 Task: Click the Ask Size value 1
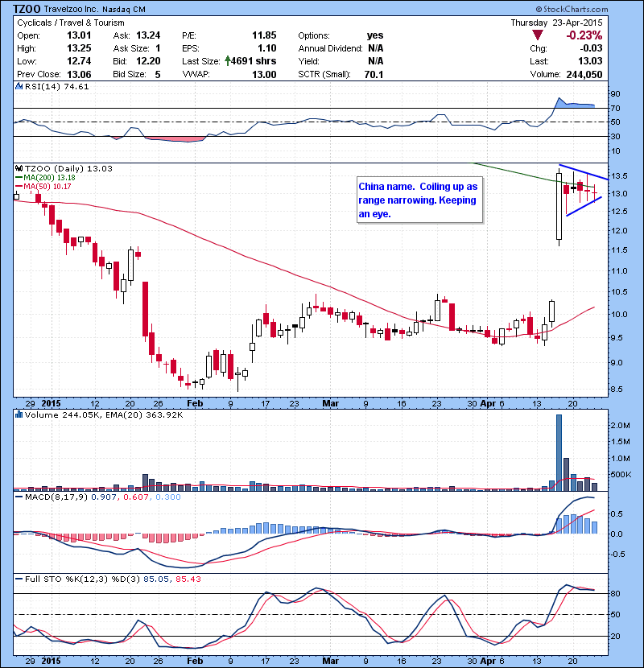158,48
